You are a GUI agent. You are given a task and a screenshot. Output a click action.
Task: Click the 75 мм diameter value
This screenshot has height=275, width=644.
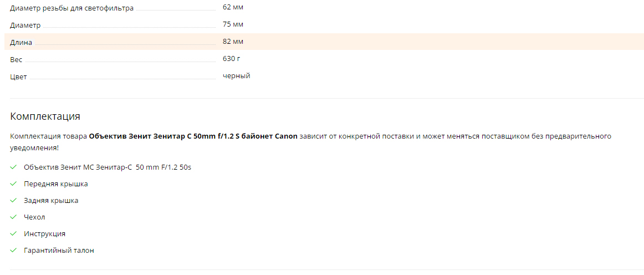pyautogui.click(x=233, y=24)
